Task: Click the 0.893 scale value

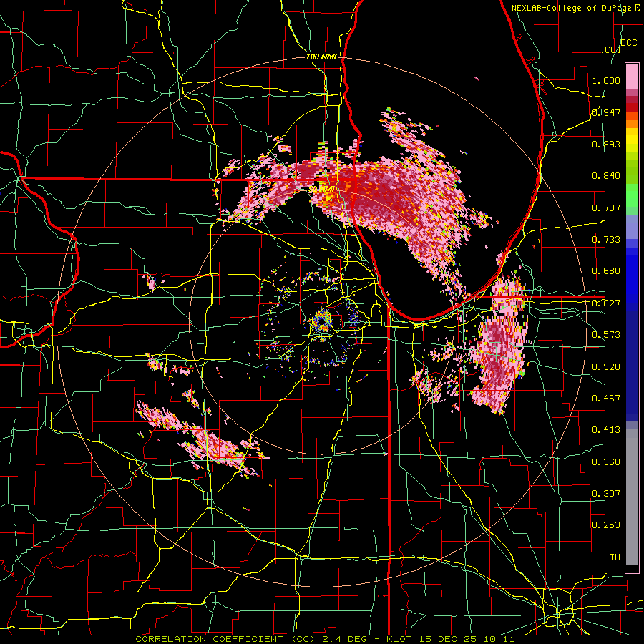Action: point(606,144)
